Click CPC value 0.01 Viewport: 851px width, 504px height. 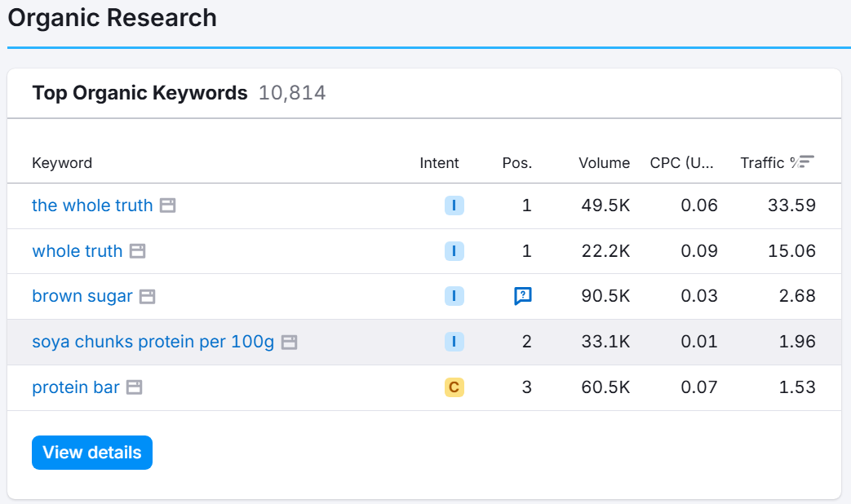coord(699,342)
